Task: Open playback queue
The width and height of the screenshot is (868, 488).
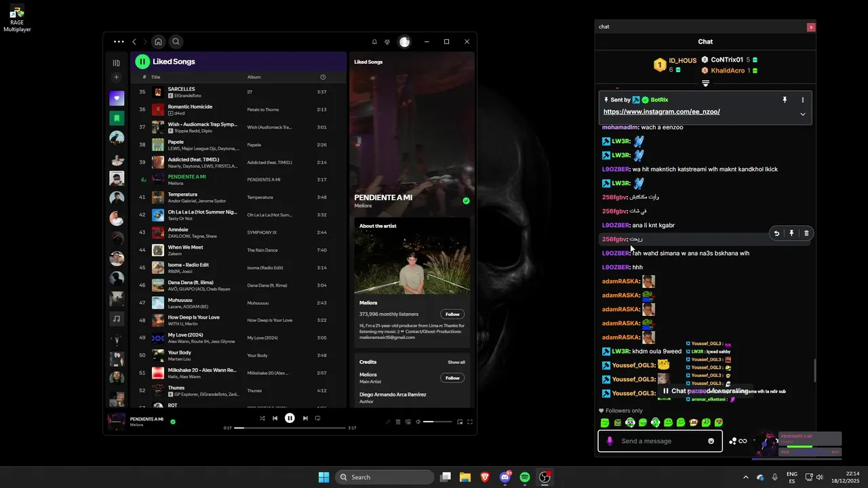Action: click(398, 422)
